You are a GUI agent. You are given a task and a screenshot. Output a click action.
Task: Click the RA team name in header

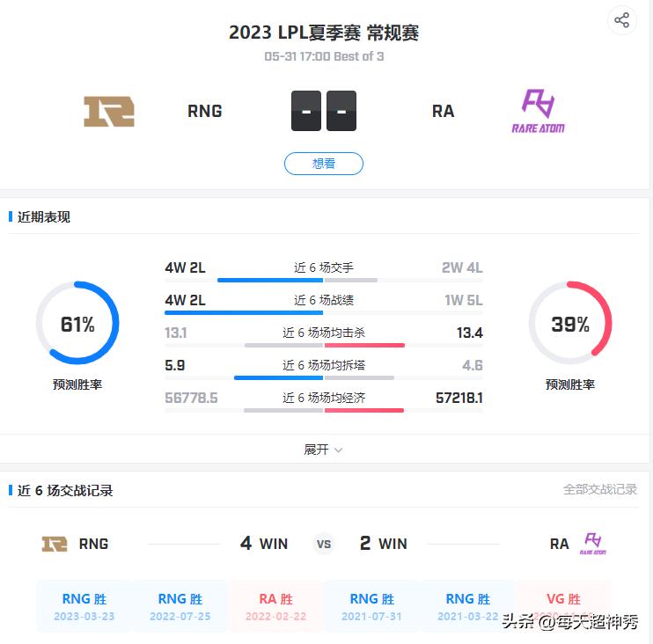point(444,111)
